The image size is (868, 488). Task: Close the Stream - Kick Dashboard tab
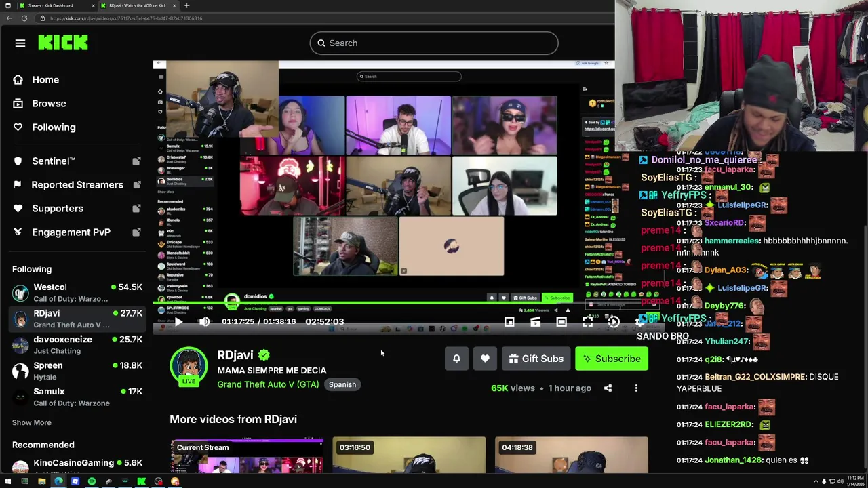94,5
